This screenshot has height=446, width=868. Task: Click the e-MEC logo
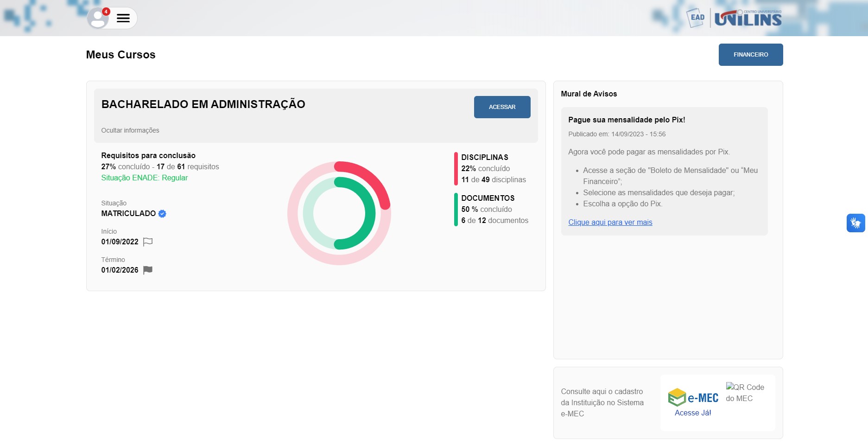[692, 397]
